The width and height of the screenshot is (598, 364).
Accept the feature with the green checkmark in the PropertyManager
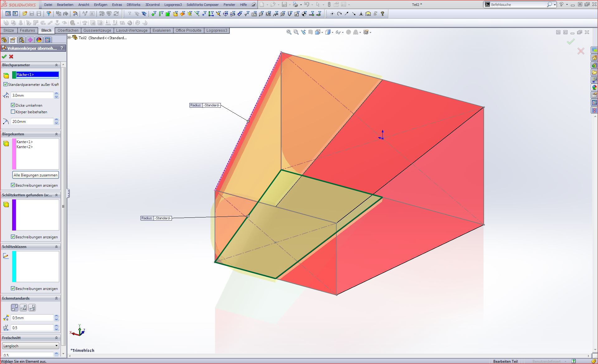tap(4, 57)
